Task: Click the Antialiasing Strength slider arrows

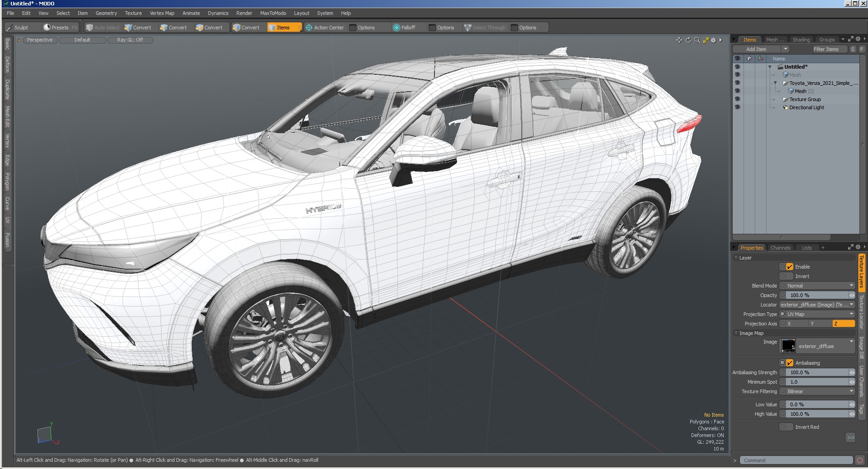Action: [x=852, y=372]
